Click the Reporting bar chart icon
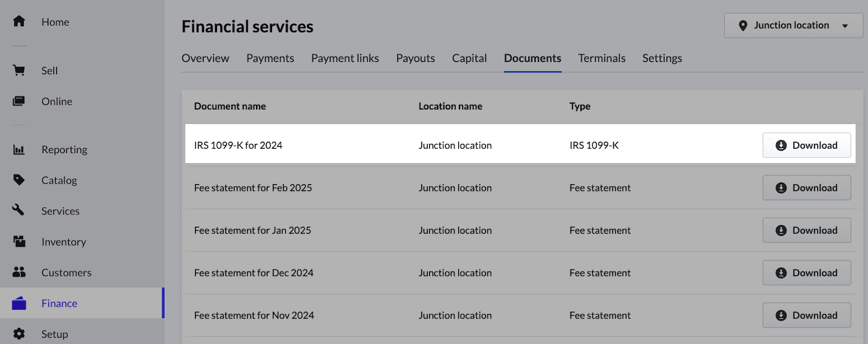Image resolution: width=868 pixels, height=344 pixels. 19,149
